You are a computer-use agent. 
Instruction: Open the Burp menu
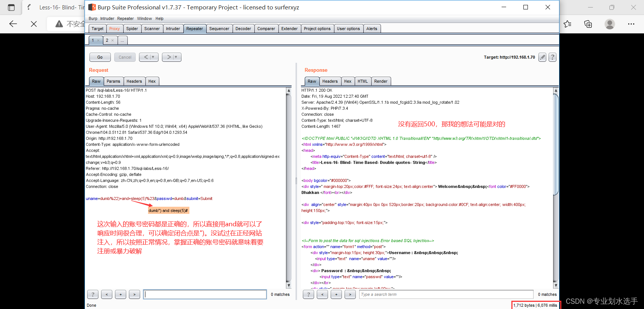93,18
